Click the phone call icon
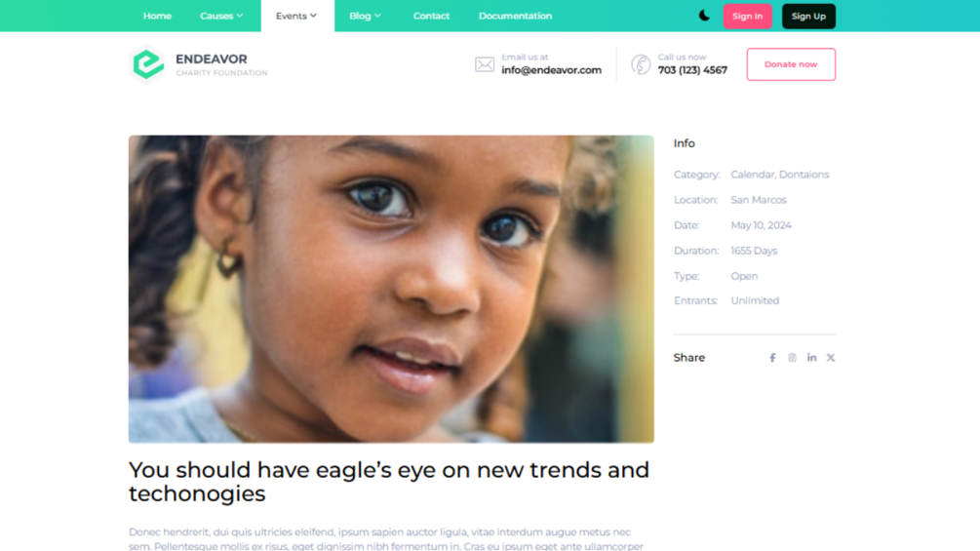 tap(641, 64)
